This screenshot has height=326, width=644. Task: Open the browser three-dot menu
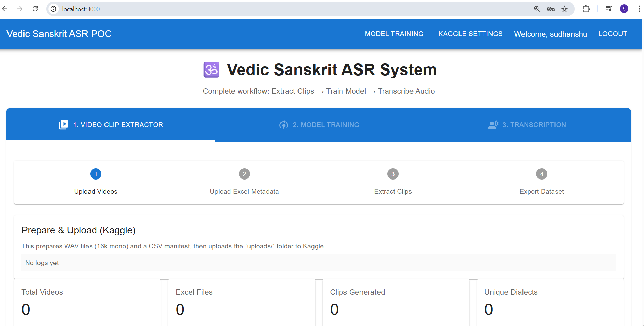click(x=640, y=9)
